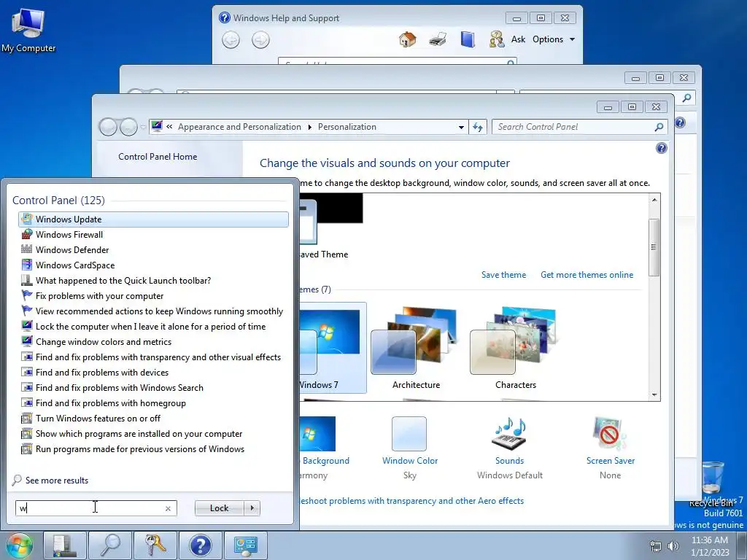The width and height of the screenshot is (747, 560).
Task: Click the 'Search Control Panel' field
Action: [579, 127]
